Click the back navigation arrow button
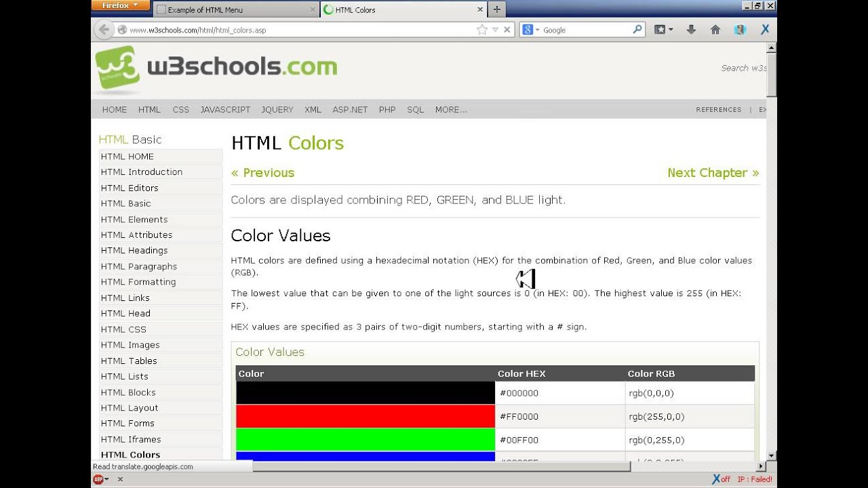This screenshot has width=868, height=488. [104, 30]
